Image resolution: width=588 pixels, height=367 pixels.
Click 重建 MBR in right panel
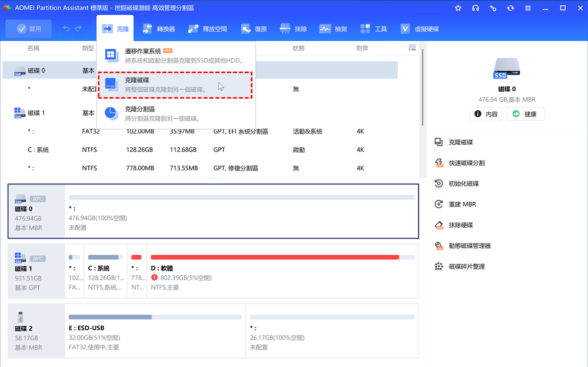click(x=462, y=204)
